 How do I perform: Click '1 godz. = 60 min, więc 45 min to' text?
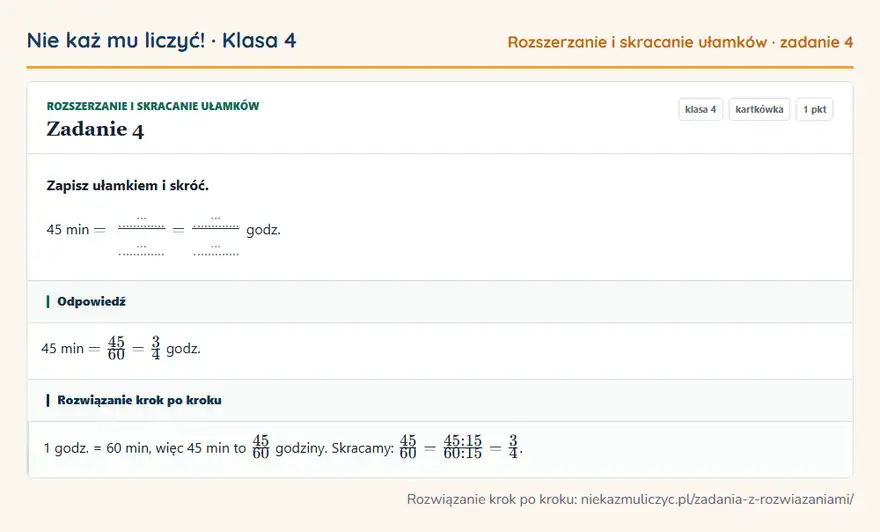pyautogui.click(x=145, y=448)
